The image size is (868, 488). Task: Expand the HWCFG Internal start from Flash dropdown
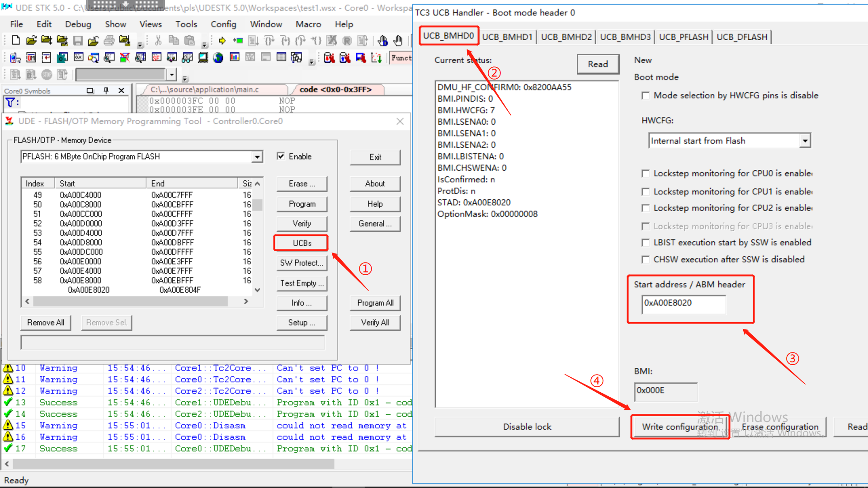tap(805, 141)
